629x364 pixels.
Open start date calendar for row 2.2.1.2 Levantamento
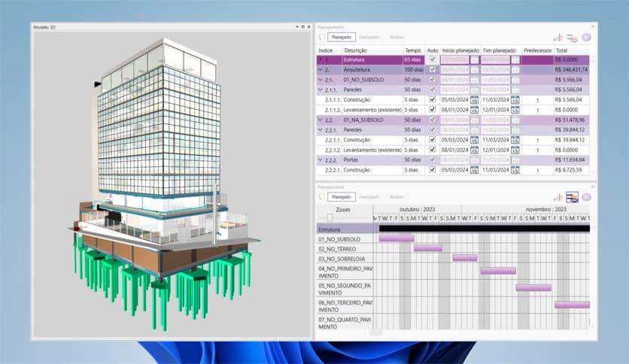point(475,150)
